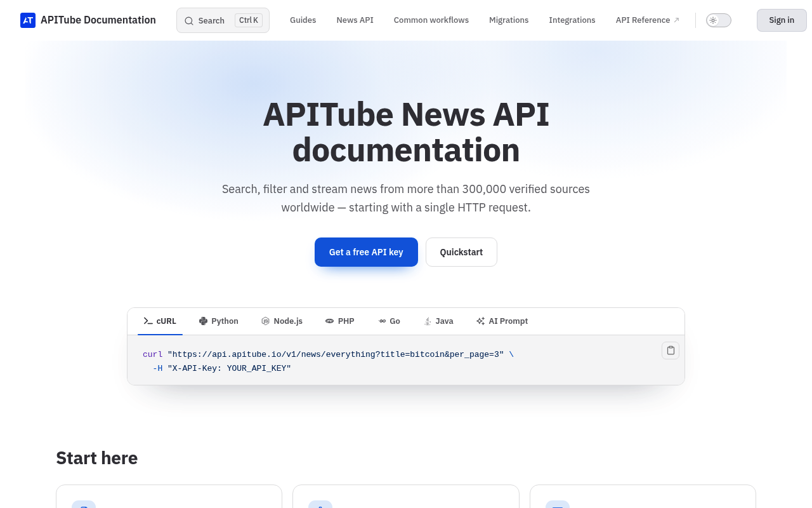Click the Start here heading
812x508 pixels.
coord(97,458)
